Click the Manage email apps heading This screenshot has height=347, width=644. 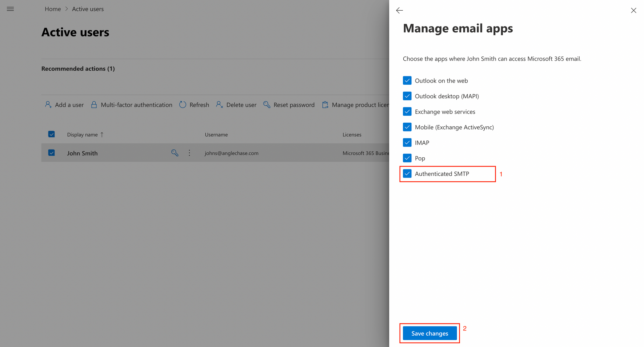tap(458, 28)
